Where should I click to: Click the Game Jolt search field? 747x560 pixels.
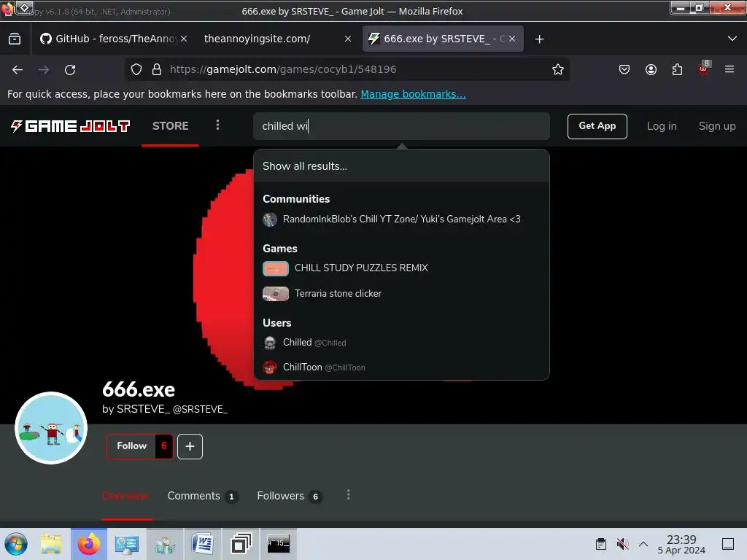pos(401,126)
